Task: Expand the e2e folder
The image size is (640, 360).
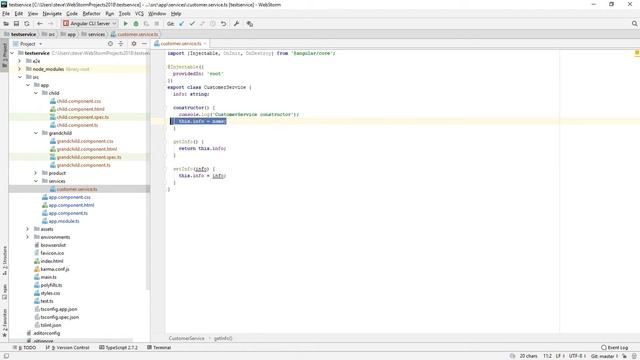Action: [20, 61]
